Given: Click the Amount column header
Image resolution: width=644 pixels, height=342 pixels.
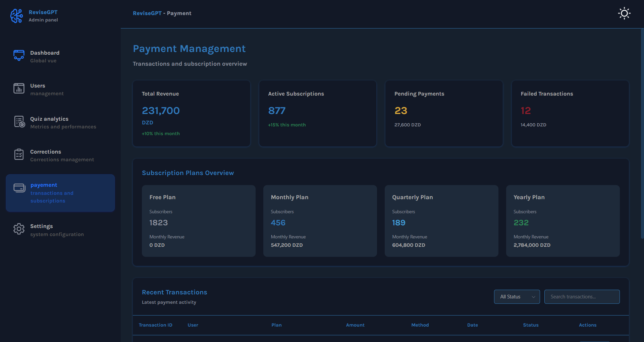Looking at the screenshot, I should pos(355,325).
